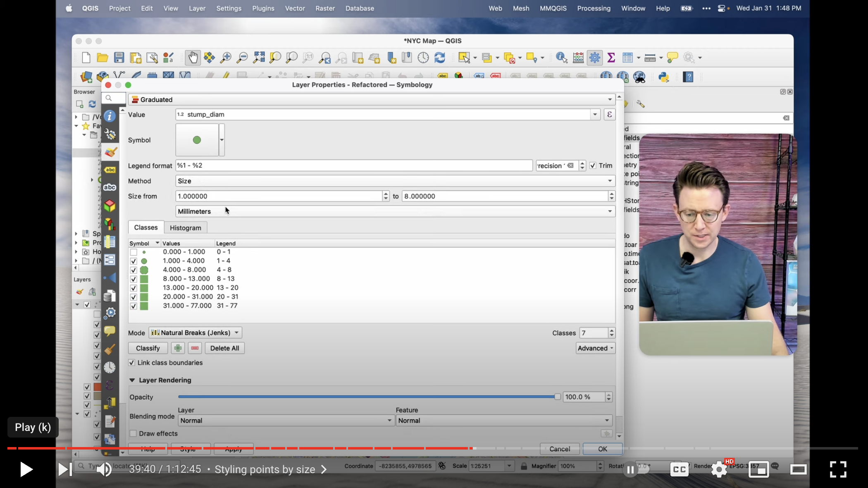Click the expression epsilon button beside Value

(x=609, y=115)
